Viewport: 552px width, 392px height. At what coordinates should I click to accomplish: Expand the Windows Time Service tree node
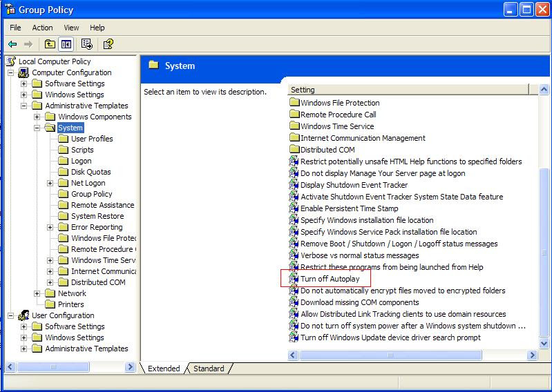50,260
